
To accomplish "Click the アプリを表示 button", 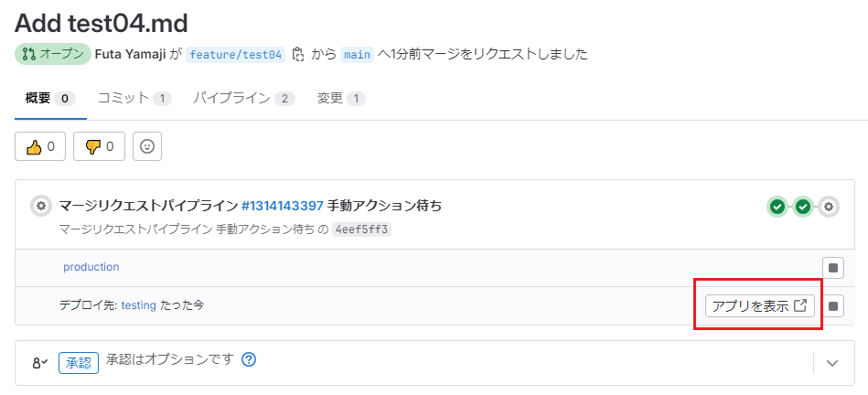I will (759, 306).
